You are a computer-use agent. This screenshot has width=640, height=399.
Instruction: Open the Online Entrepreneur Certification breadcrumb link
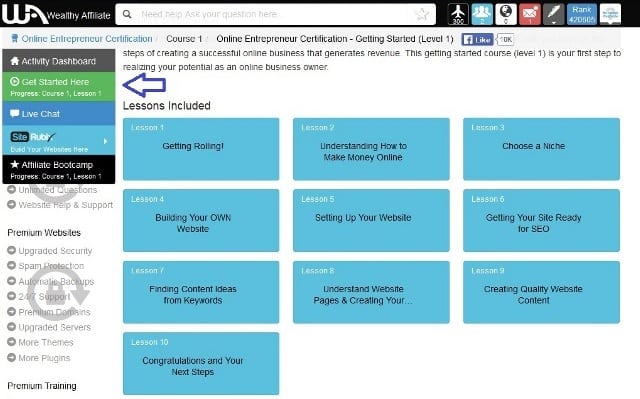pos(87,39)
